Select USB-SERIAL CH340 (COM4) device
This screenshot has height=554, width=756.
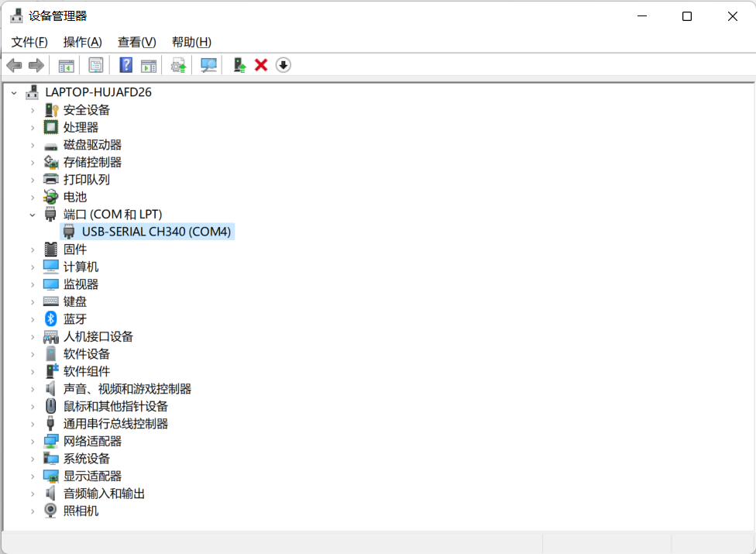[x=147, y=232]
